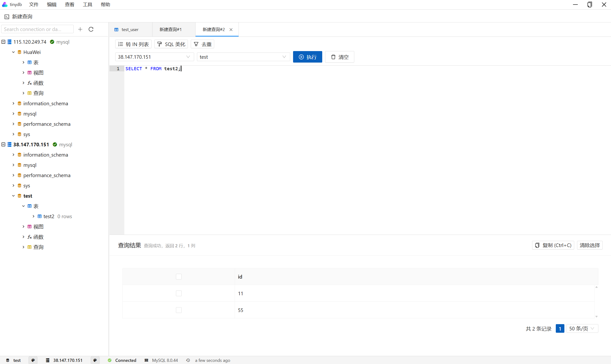Click the palette icon next to 38.147.170.151 in status bar

click(x=95, y=360)
